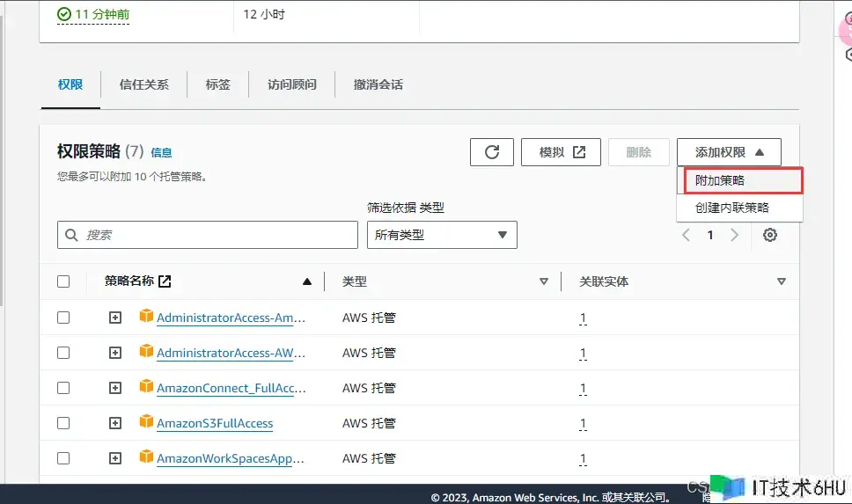
Task: Click the 模拟 button
Action: (x=561, y=152)
